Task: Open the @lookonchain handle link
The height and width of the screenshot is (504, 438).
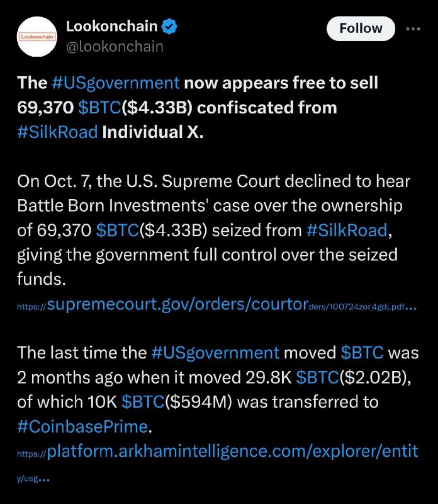Action: point(115,47)
